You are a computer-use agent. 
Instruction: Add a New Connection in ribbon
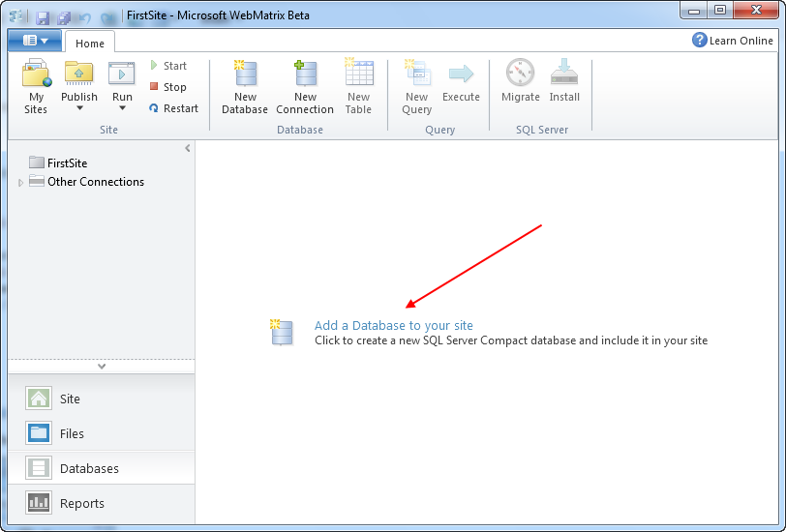tap(305, 87)
